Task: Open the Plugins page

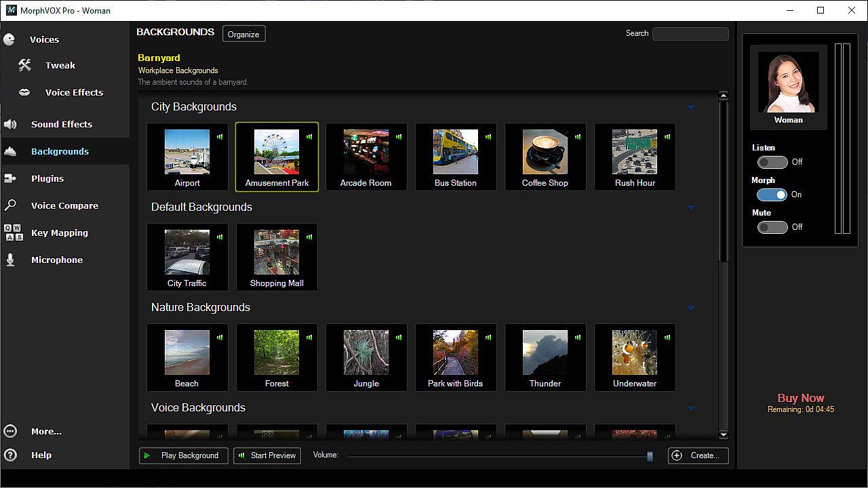Action: coord(47,178)
